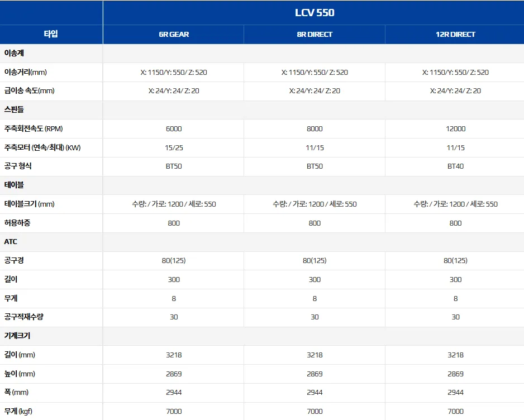The width and height of the screenshot is (524, 420).
Task: Click the 공구경 row label
Action: pyautogui.click(x=14, y=260)
